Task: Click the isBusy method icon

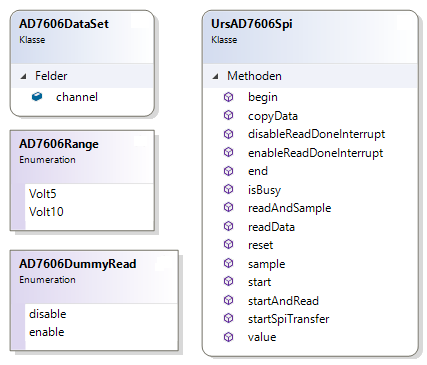Action: (228, 189)
